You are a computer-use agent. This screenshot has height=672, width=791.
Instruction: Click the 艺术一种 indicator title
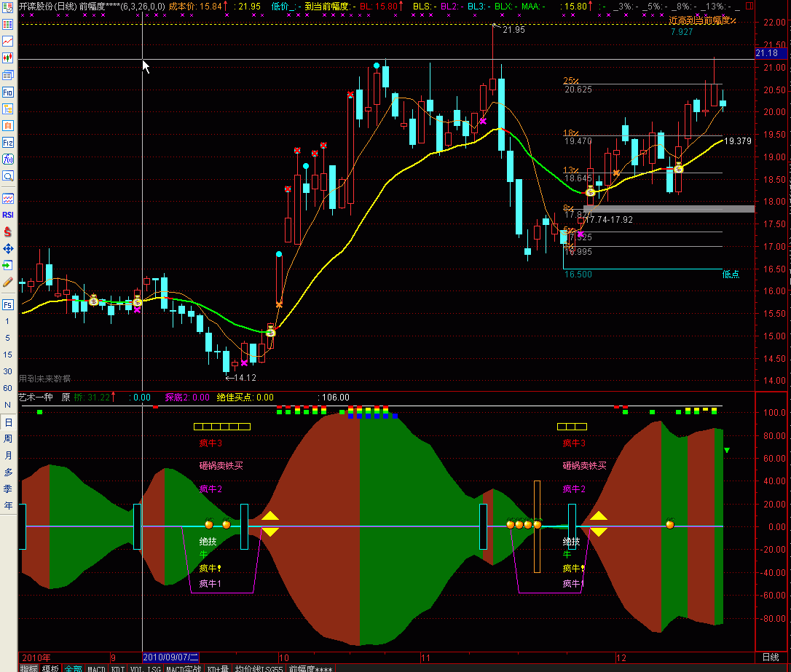coord(36,398)
